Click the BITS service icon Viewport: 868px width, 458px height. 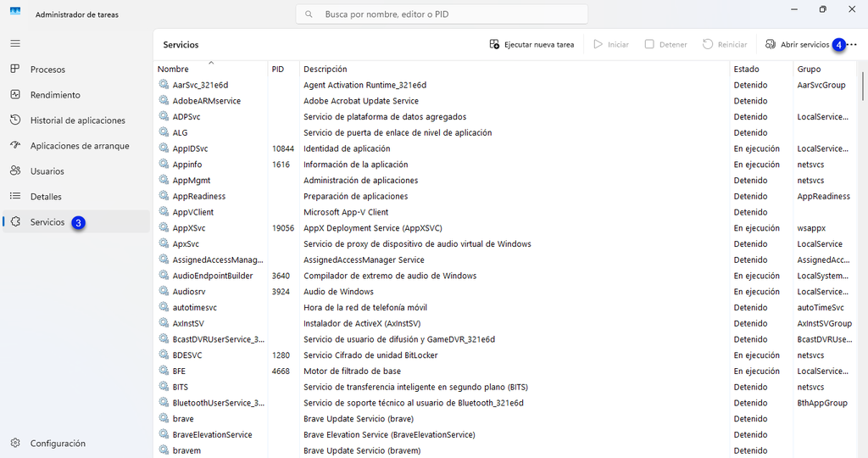[x=164, y=387]
